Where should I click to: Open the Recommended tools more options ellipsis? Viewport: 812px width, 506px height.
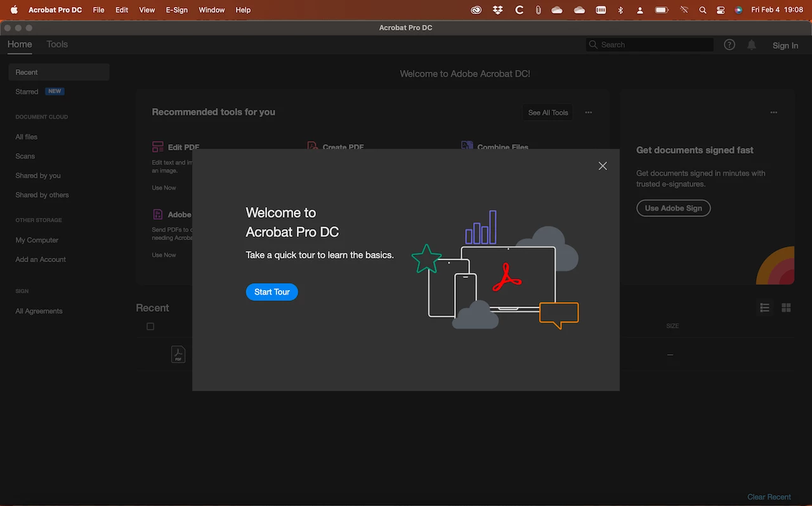[x=589, y=112]
